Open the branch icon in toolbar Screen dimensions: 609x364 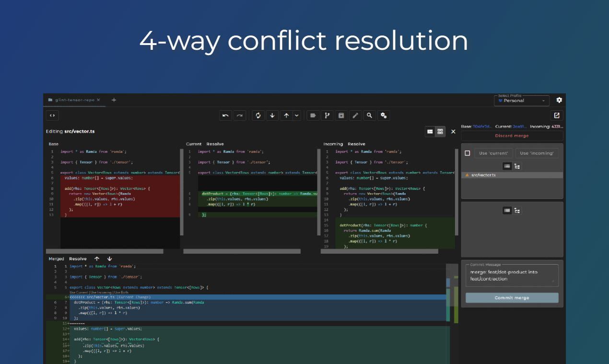coord(327,115)
